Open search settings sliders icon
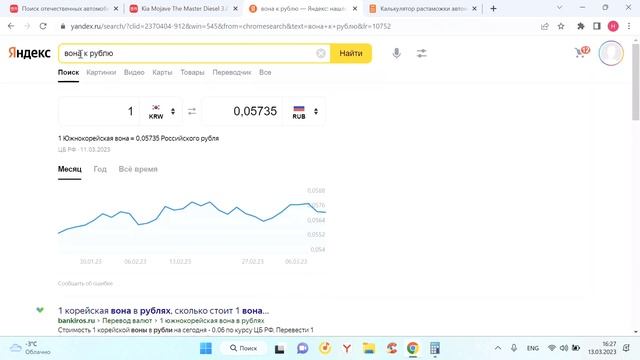 pyautogui.click(x=422, y=53)
